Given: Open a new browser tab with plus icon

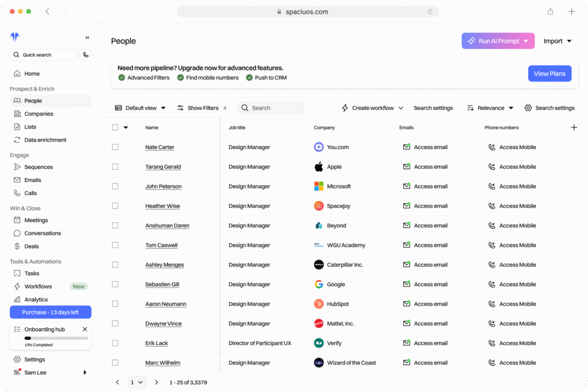Looking at the screenshot, I should [x=571, y=11].
